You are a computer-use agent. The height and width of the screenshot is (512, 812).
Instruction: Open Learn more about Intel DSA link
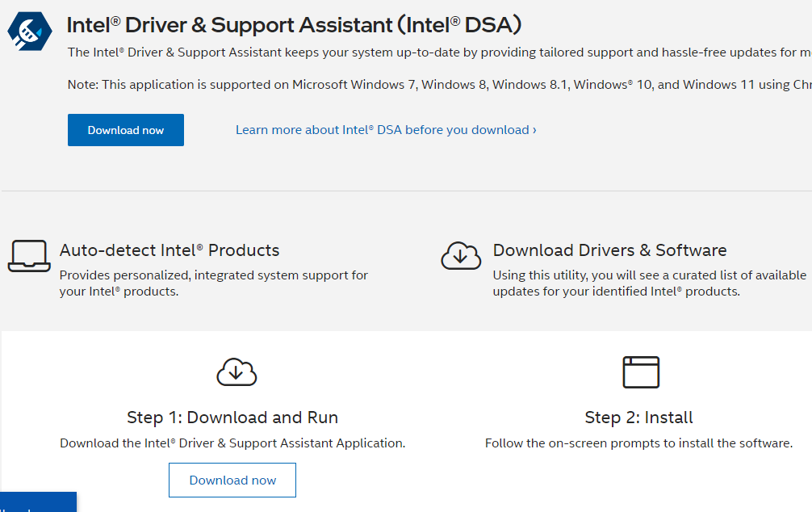coord(386,130)
